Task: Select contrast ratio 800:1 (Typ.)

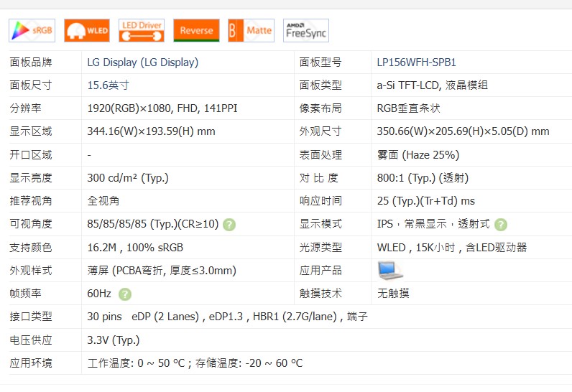Action: (407, 178)
